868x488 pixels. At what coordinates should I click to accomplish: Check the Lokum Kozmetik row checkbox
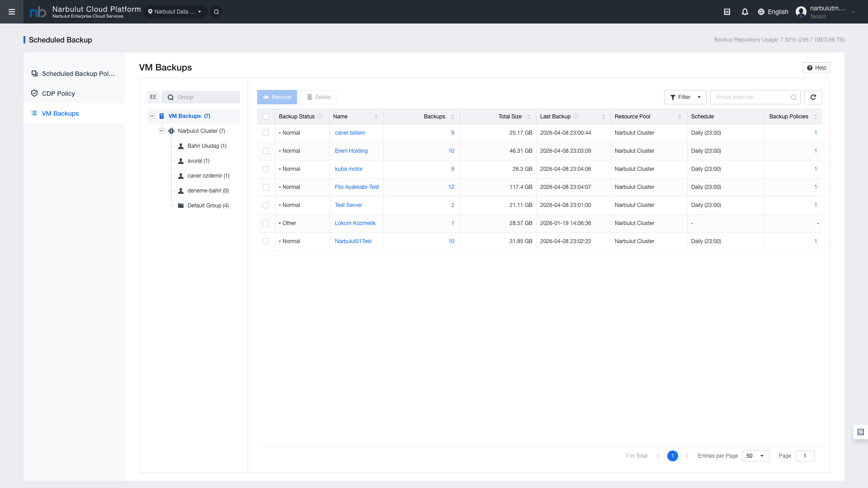click(266, 223)
